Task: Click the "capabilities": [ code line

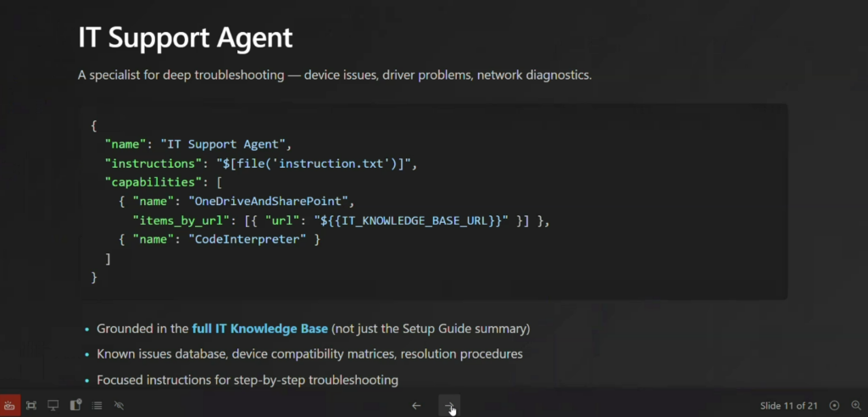Action: pos(164,182)
